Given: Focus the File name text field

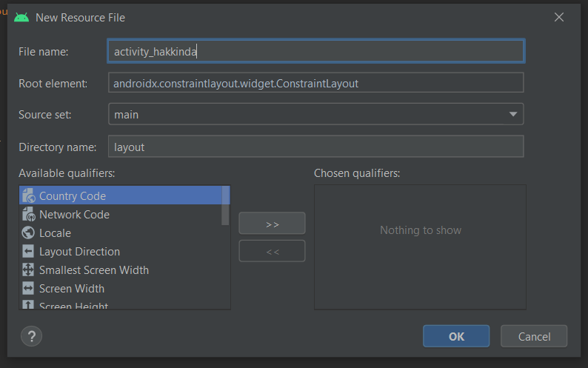Looking at the screenshot, I should (x=315, y=51).
